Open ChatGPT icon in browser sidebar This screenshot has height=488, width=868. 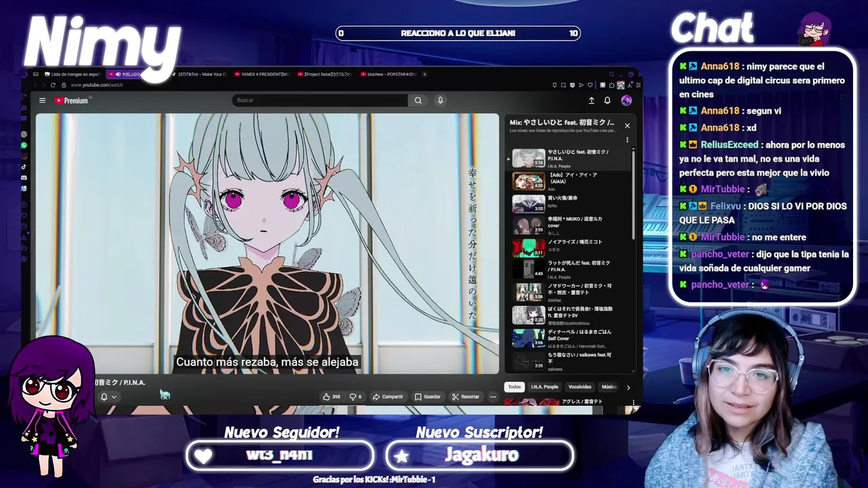coord(24,134)
